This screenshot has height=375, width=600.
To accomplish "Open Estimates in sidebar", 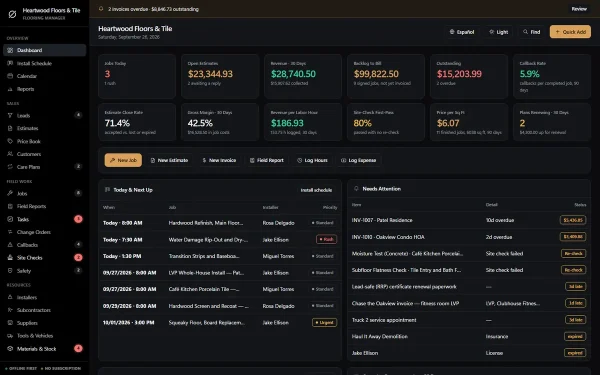I will 44,128.
